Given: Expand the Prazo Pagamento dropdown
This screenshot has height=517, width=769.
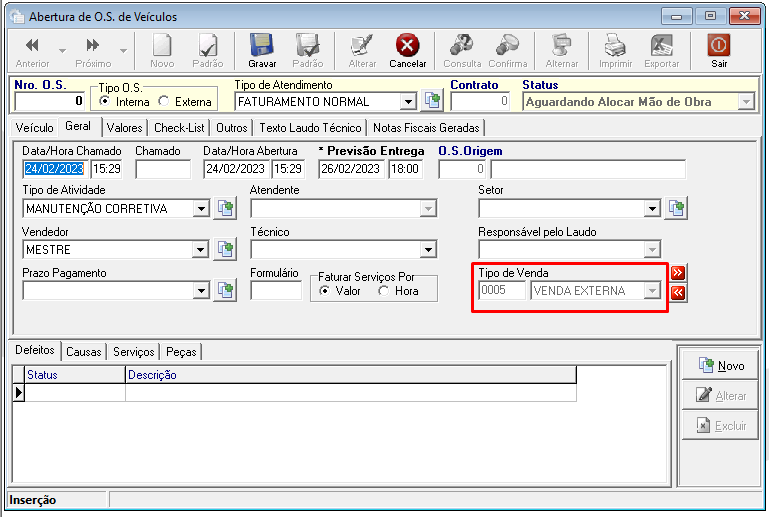Looking at the screenshot, I should point(201,291).
